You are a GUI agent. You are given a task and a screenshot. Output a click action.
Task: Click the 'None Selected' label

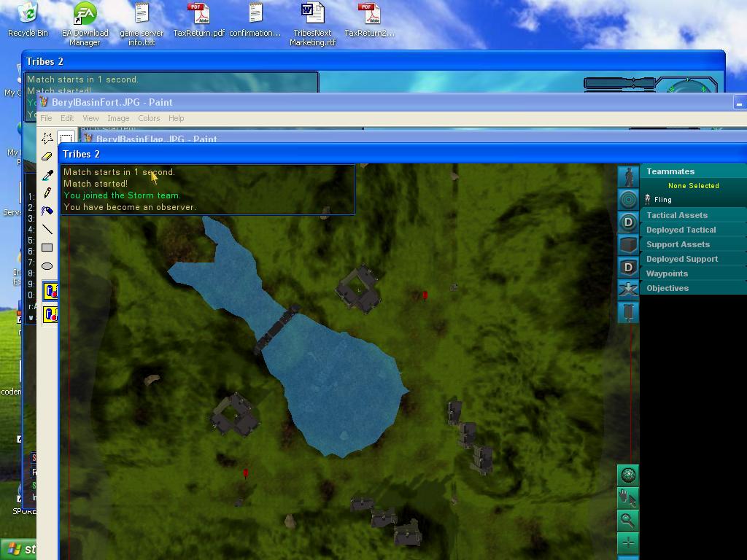click(x=693, y=186)
